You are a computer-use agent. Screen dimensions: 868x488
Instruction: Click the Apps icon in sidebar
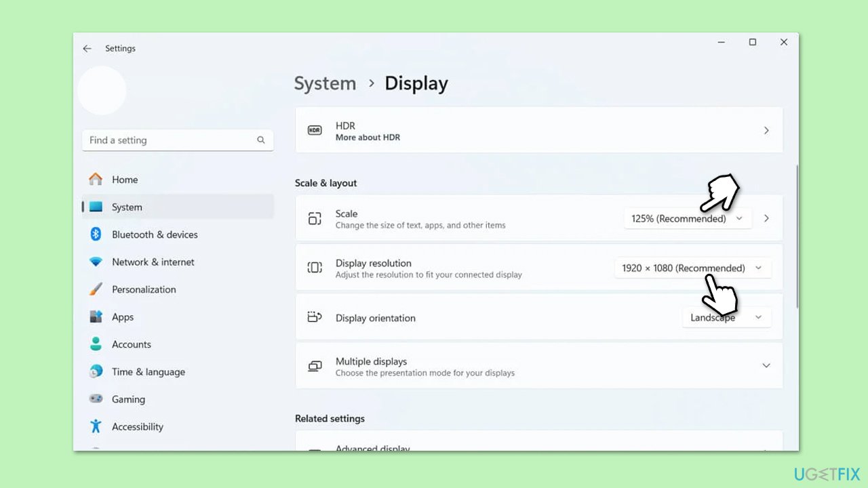[96, 317]
